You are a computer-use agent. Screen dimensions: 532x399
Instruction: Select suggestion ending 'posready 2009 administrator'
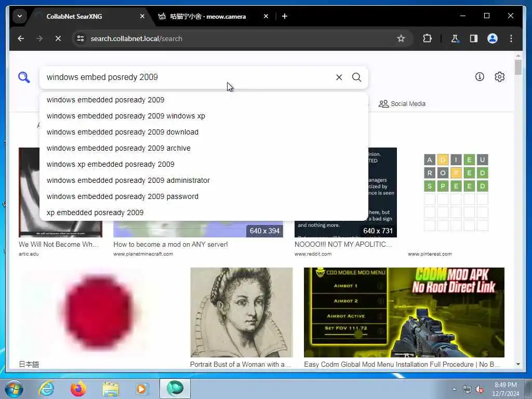point(204,180)
